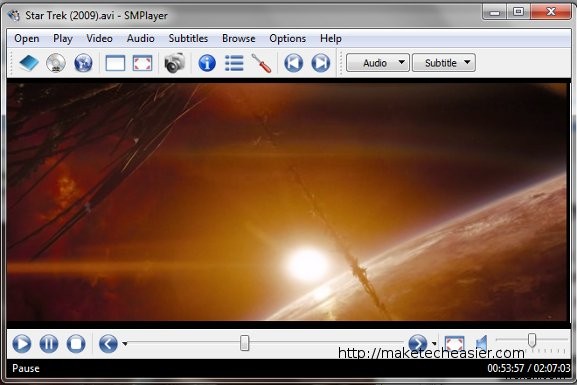
Task: Open the playlist list icon
Action: tap(234, 63)
